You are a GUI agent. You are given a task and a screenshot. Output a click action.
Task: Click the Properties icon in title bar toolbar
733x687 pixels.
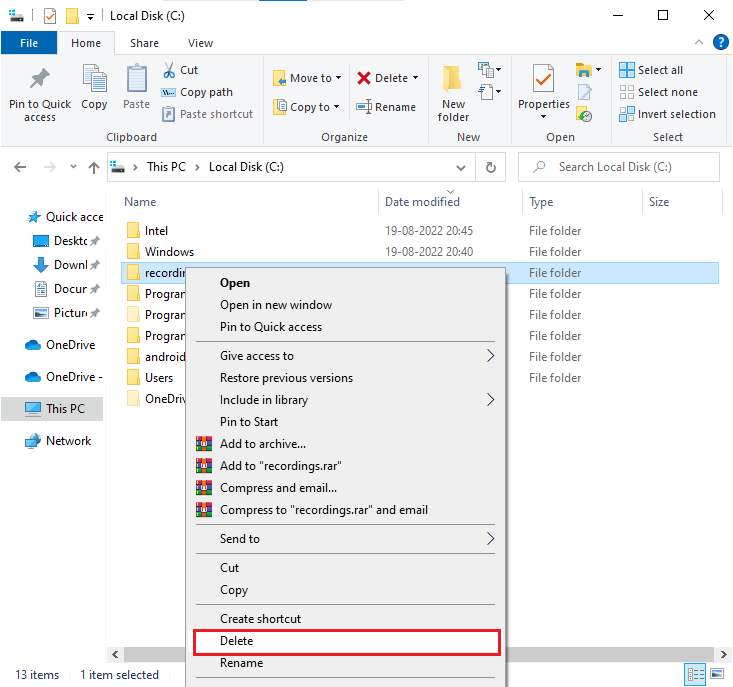click(x=50, y=16)
